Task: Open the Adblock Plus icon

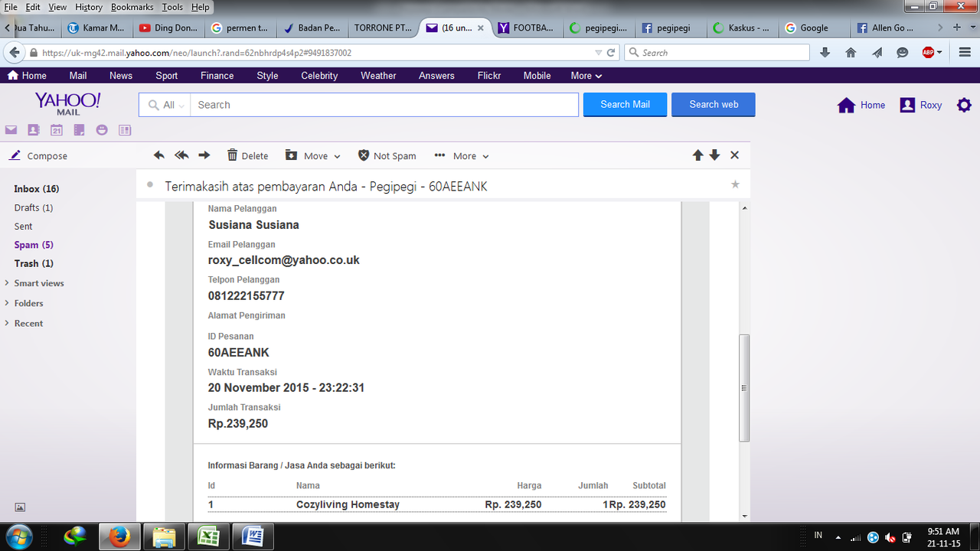Action: [928, 53]
